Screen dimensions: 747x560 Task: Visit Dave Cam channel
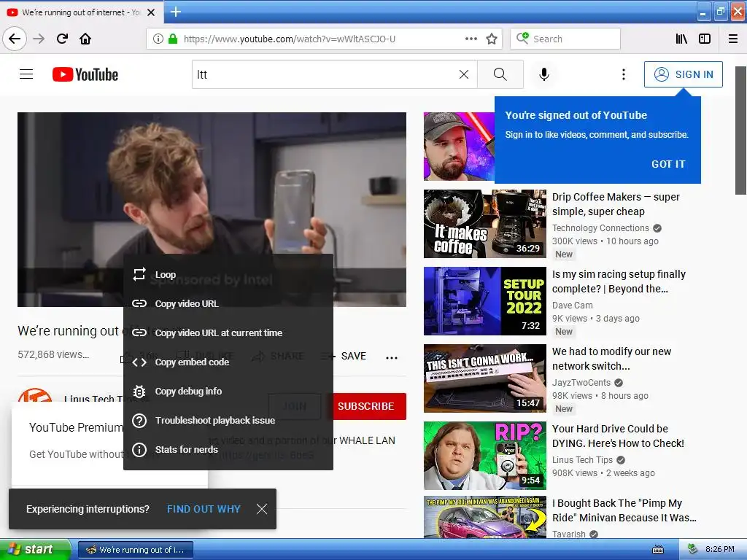[x=572, y=306]
